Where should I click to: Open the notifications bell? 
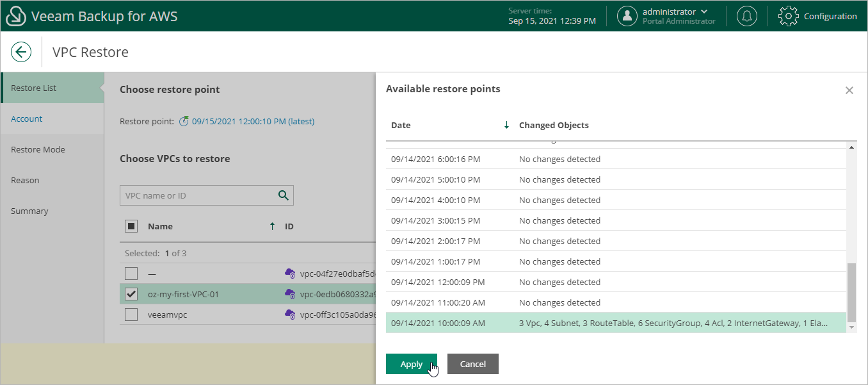(746, 16)
